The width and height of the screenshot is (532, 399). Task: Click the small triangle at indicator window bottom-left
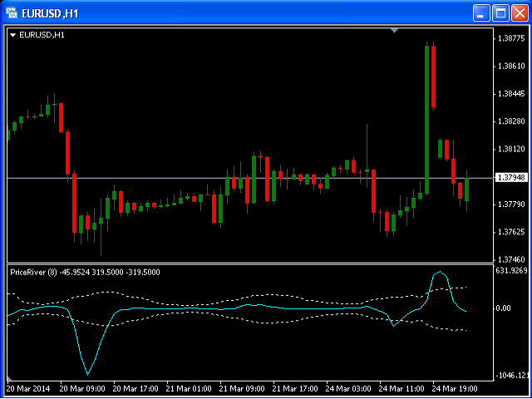pyautogui.click(x=9, y=378)
